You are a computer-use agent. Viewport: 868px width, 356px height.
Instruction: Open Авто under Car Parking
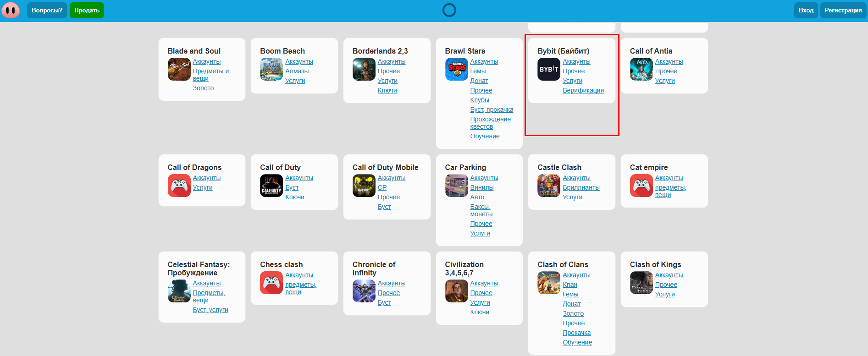[477, 197]
